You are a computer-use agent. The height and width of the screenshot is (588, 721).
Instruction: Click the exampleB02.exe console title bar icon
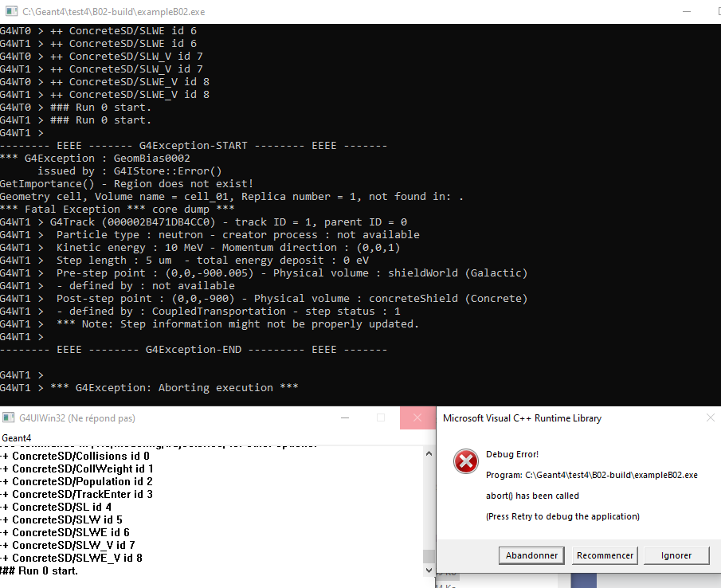tap(11, 11)
